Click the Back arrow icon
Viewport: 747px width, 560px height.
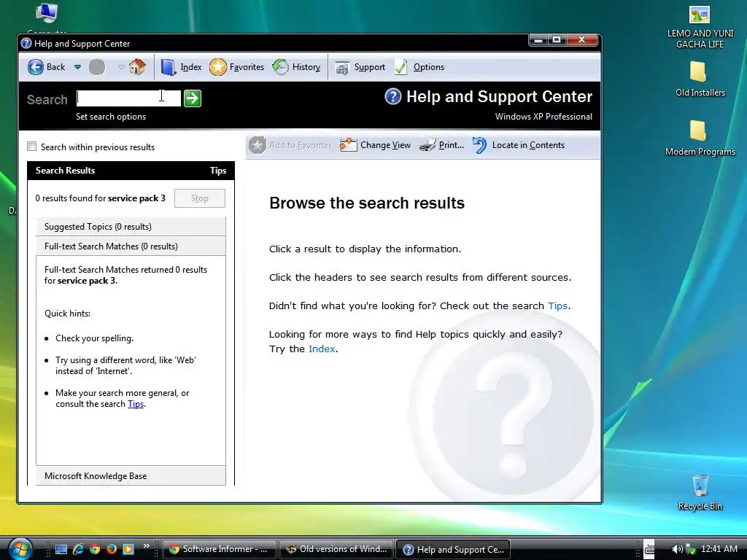35,67
